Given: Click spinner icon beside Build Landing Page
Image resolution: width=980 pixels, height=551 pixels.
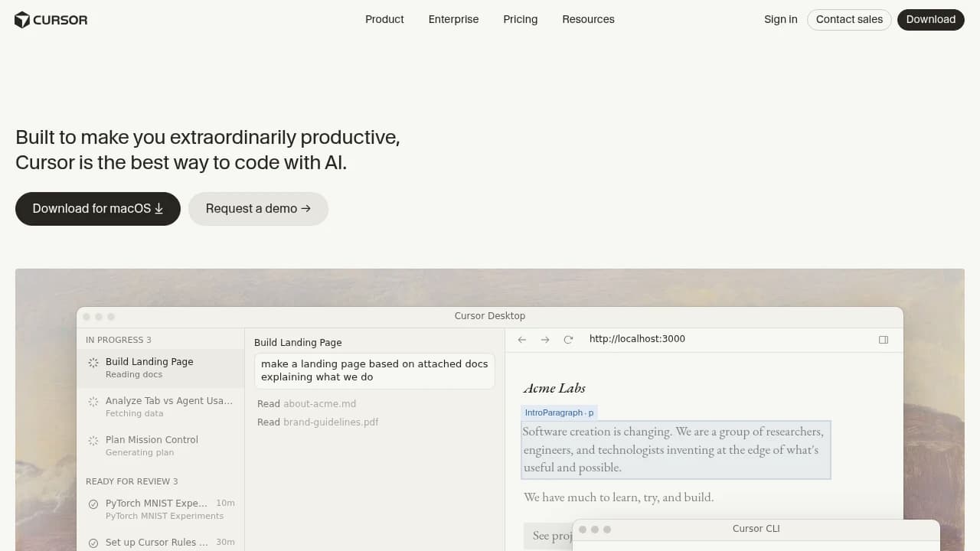Looking at the screenshot, I should (x=93, y=363).
